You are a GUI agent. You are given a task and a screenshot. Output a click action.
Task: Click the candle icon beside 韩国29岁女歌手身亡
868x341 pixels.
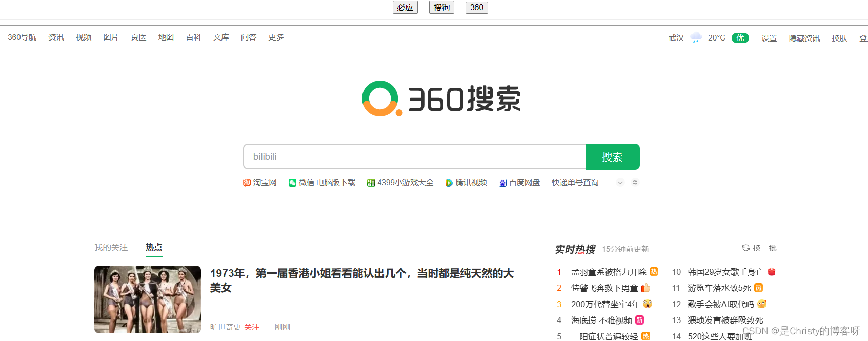pos(772,272)
